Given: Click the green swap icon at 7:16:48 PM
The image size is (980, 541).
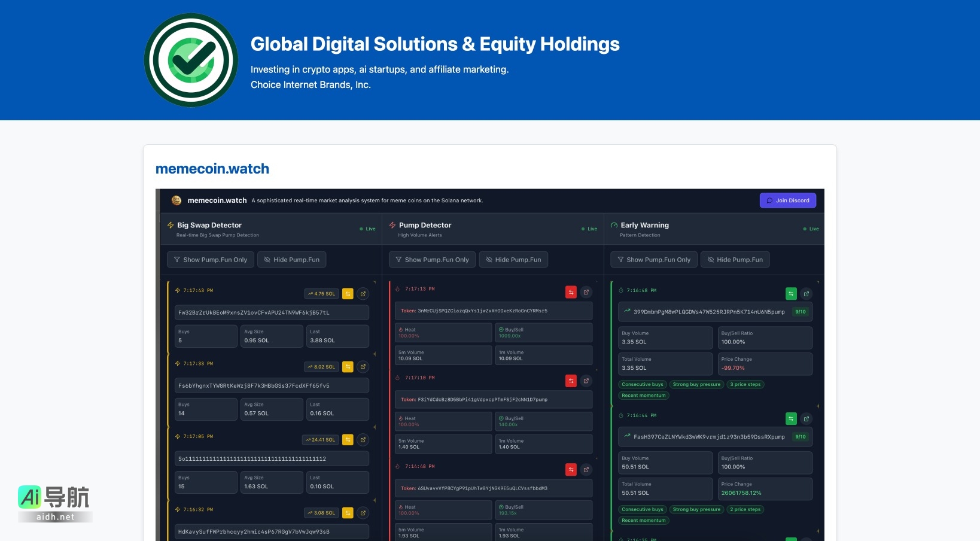Looking at the screenshot, I should pos(791,294).
